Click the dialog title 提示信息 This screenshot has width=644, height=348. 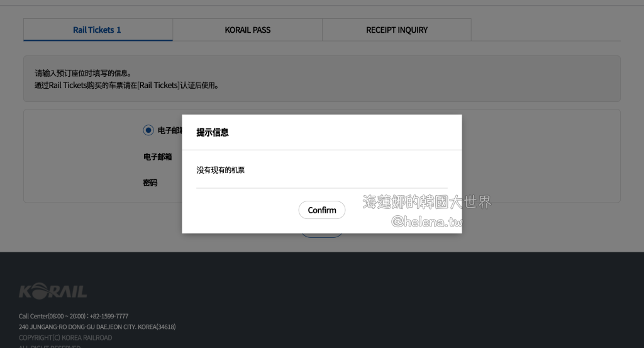tap(213, 132)
